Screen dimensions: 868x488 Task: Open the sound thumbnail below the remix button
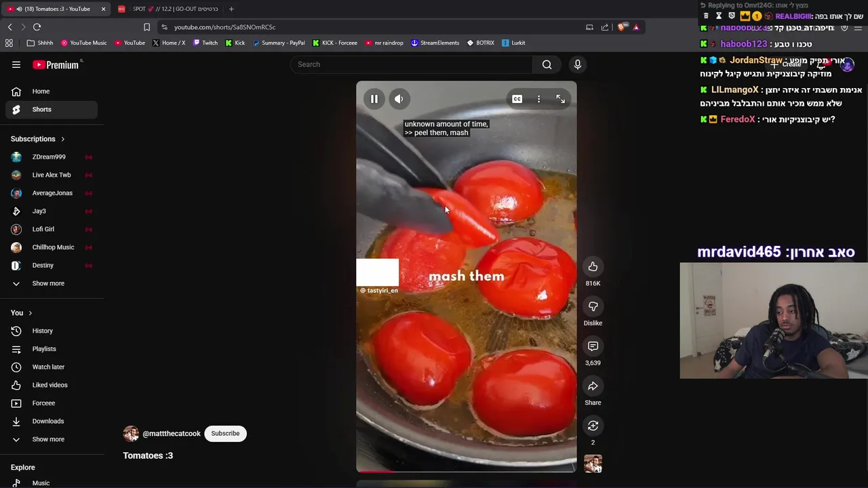[x=593, y=464]
